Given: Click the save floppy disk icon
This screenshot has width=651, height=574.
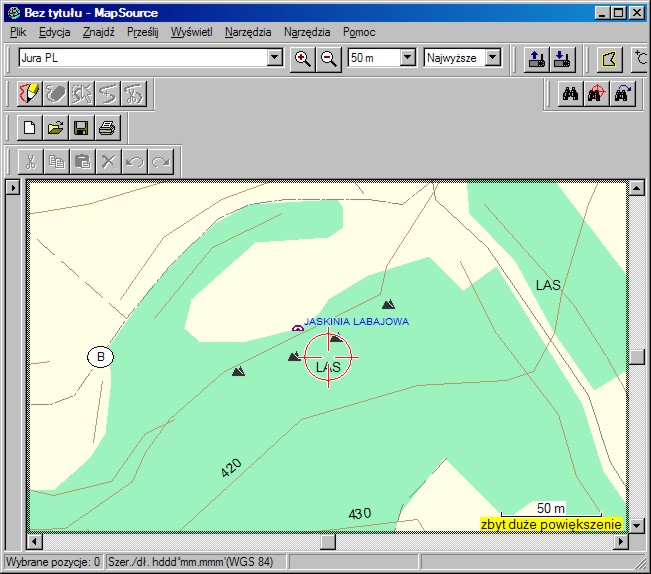Looking at the screenshot, I should pos(81,128).
